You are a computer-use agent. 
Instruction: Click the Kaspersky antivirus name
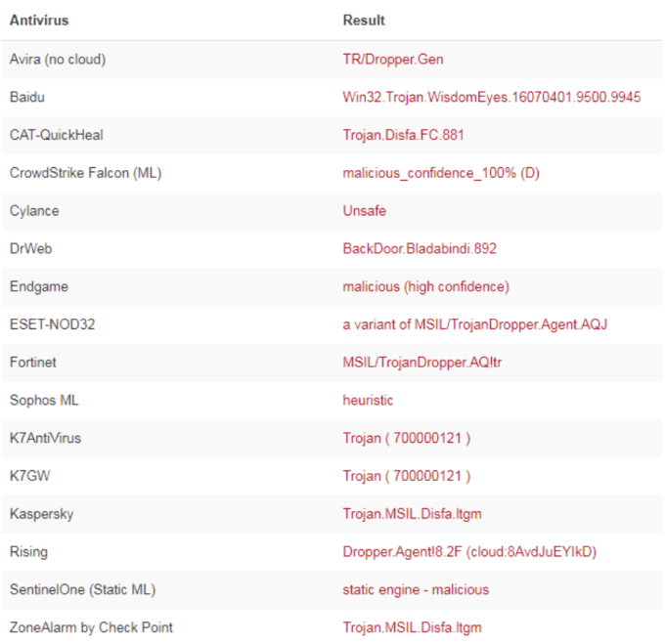coord(41,514)
